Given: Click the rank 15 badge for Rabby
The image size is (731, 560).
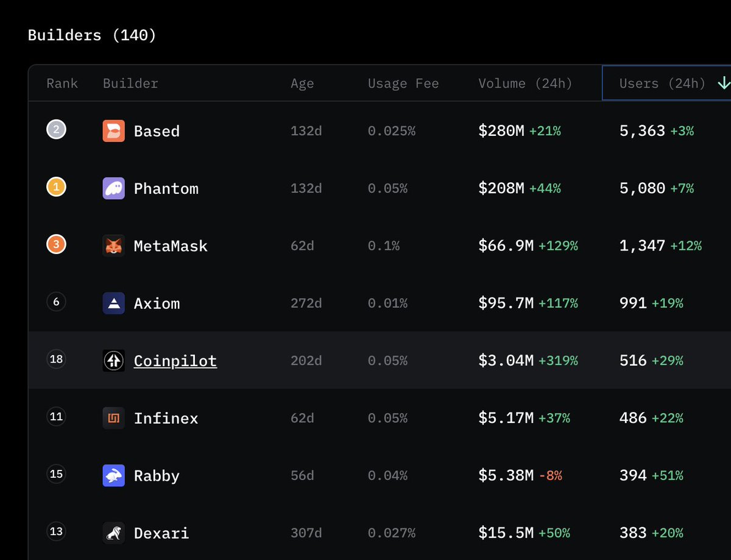Looking at the screenshot, I should [56, 474].
